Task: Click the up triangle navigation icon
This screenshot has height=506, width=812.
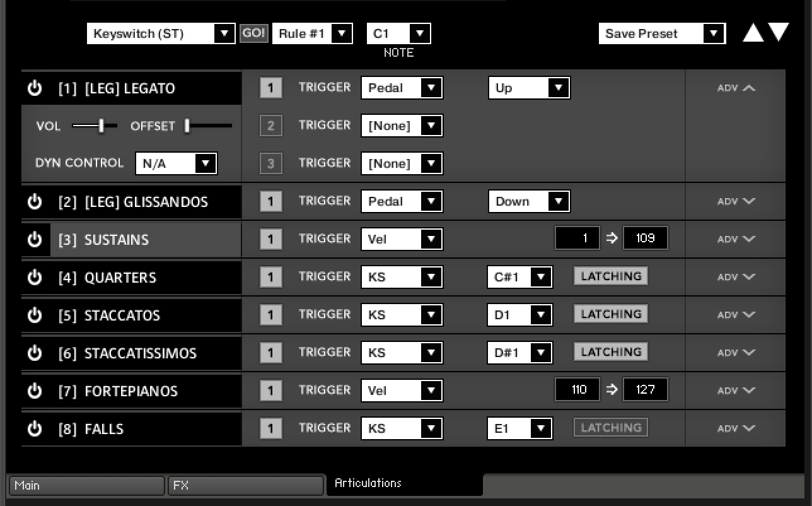Action: (x=752, y=32)
